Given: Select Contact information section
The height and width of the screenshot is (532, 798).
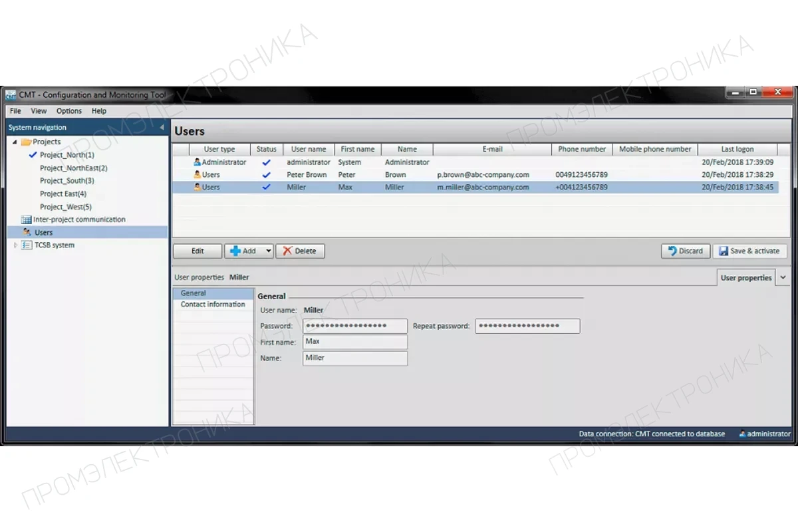Looking at the screenshot, I should (213, 305).
